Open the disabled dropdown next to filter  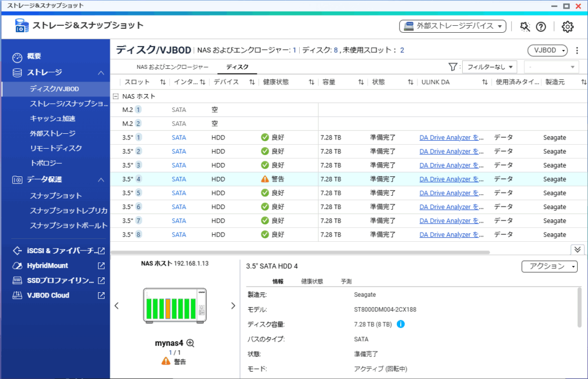[551, 67]
